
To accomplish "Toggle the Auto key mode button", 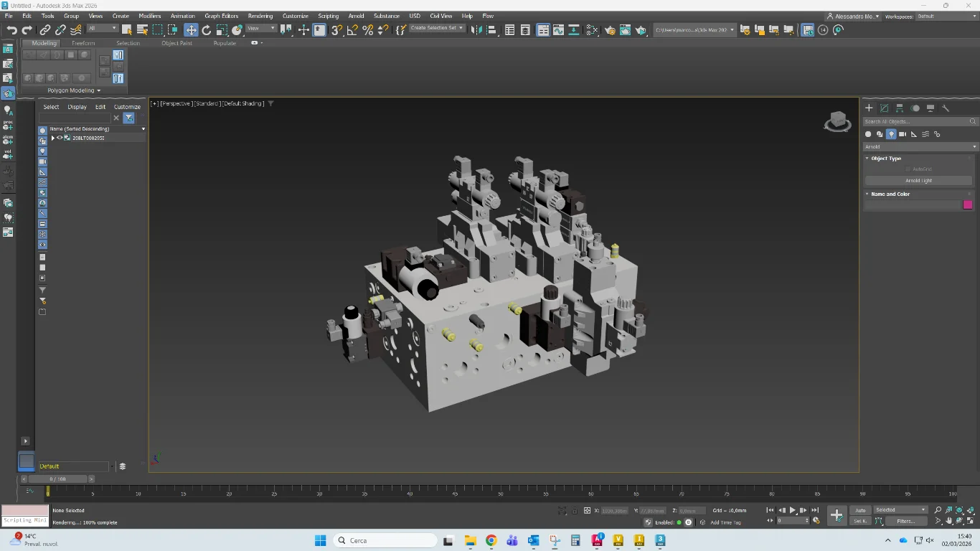I will tap(860, 510).
